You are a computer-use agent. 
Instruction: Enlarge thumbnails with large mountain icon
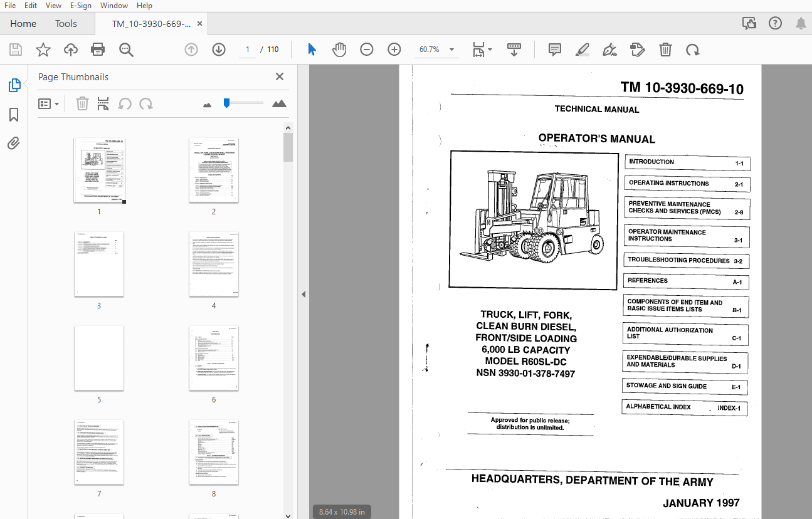coord(280,103)
